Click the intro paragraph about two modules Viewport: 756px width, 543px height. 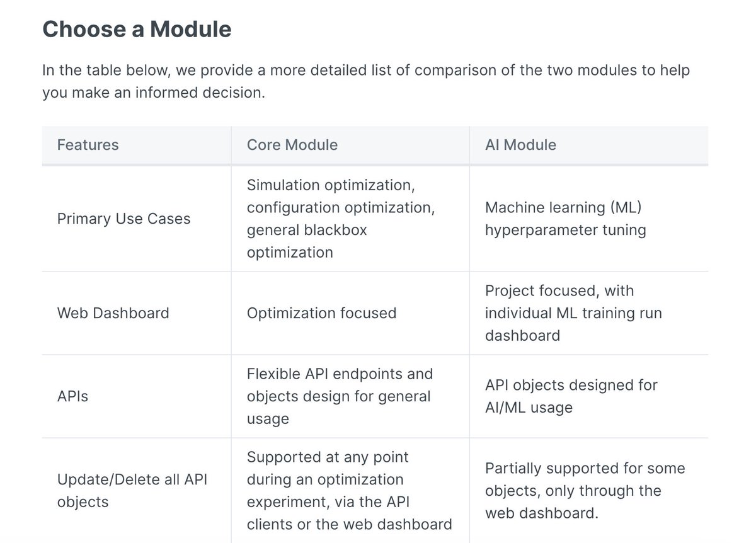coord(366,81)
